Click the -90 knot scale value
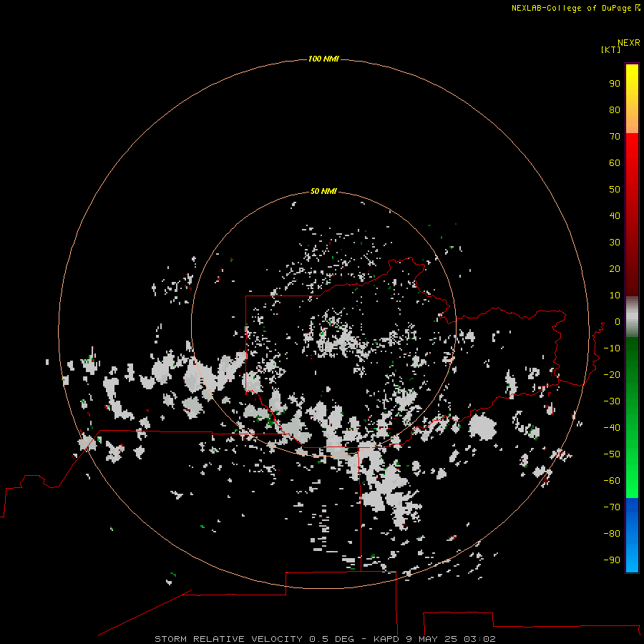The image size is (644, 644). (612, 560)
